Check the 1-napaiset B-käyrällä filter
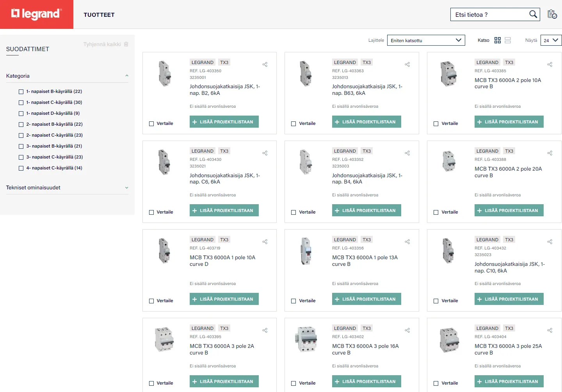562x392 pixels. click(21, 92)
